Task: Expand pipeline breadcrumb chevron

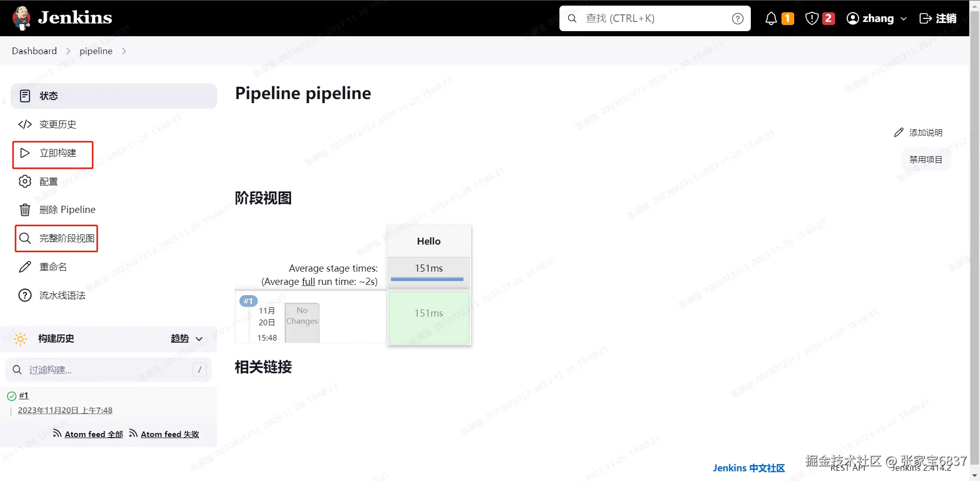Action: (x=124, y=51)
